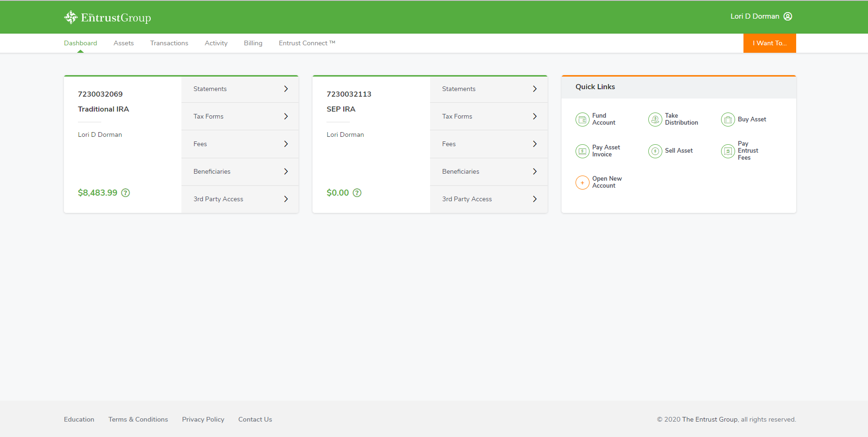Expand Fees arrow for Traditional IRA account
Viewport: 868px width, 437px height.
[x=286, y=144]
